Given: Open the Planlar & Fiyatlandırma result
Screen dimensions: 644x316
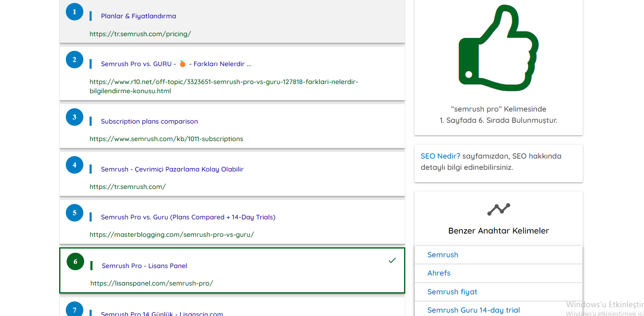Looking at the screenshot, I should click(x=138, y=16).
